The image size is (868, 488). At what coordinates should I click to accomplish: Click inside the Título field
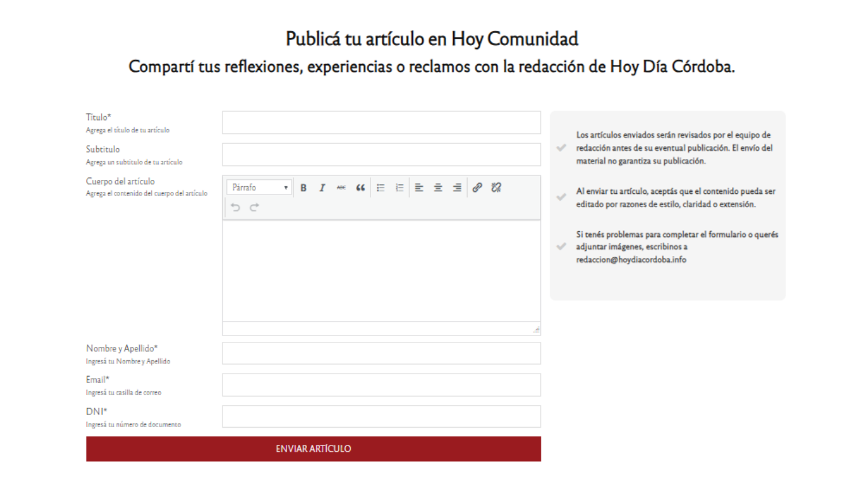coord(381,122)
